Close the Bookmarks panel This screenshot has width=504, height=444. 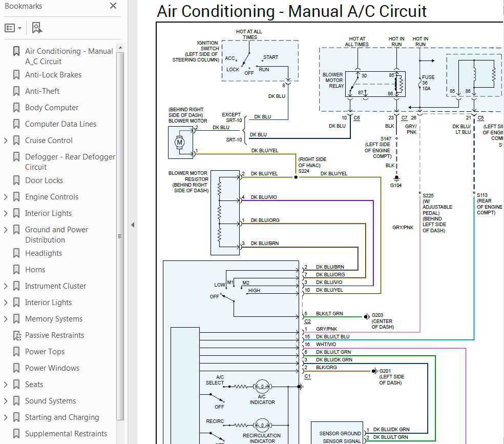coord(113,6)
